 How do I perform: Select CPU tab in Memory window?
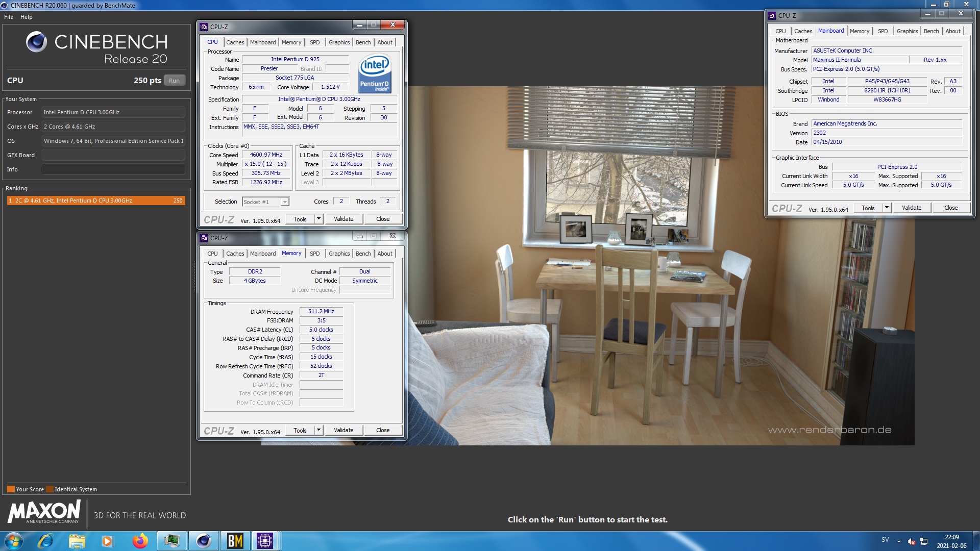pyautogui.click(x=213, y=254)
